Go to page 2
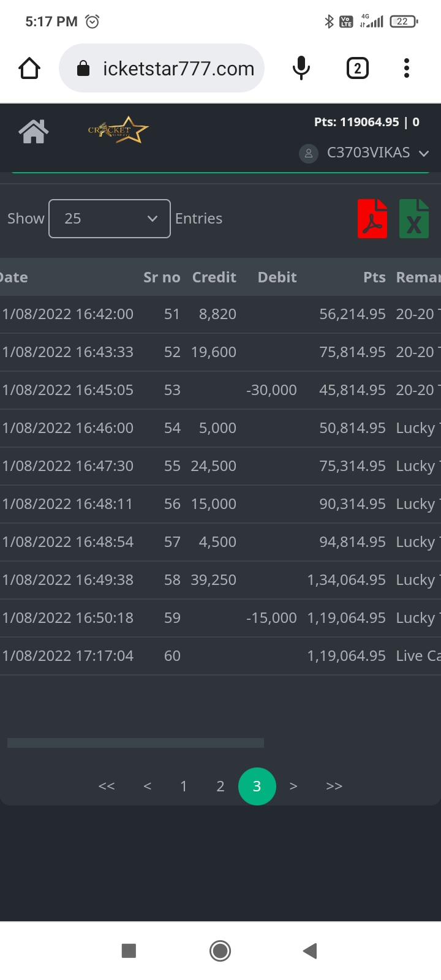 [x=221, y=786]
